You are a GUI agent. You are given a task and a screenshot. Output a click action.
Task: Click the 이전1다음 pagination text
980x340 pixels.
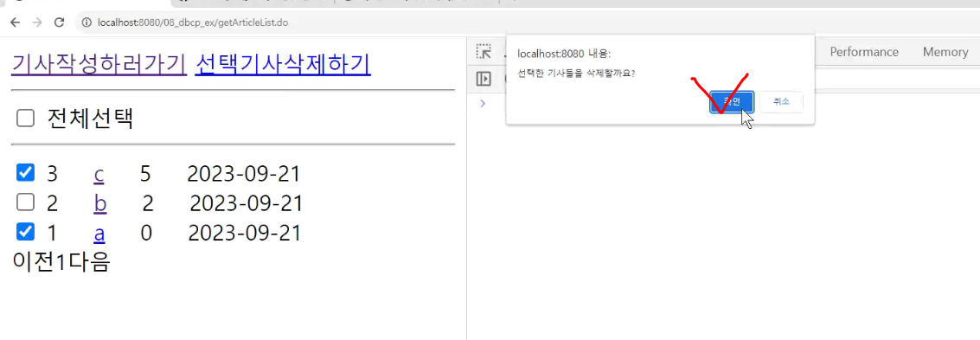click(61, 262)
